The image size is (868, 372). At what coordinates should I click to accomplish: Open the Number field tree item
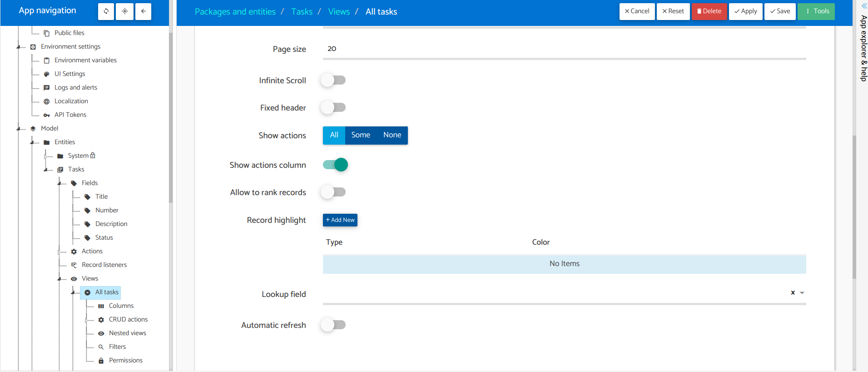point(107,211)
